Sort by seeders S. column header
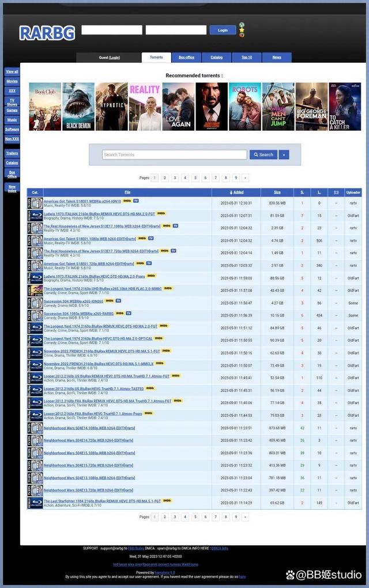 [302, 193]
